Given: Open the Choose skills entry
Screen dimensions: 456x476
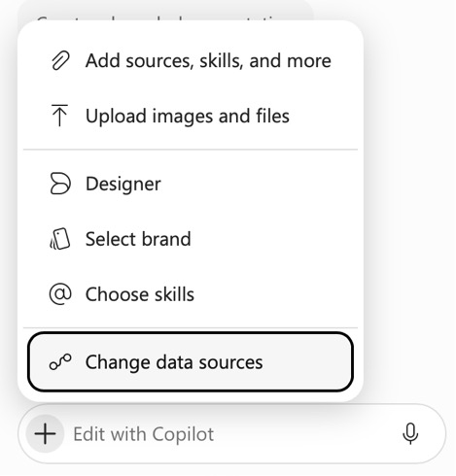Looking at the screenshot, I should pyautogui.click(x=191, y=294).
